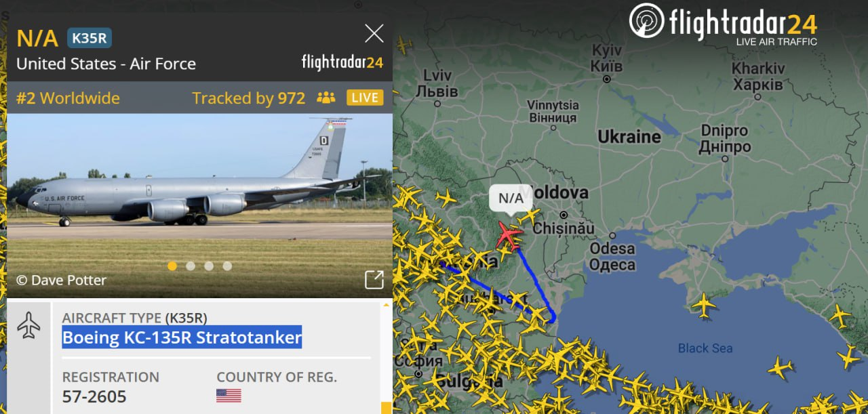Click the LIVE status badge
868x414 pixels.
pyautogui.click(x=365, y=98)
